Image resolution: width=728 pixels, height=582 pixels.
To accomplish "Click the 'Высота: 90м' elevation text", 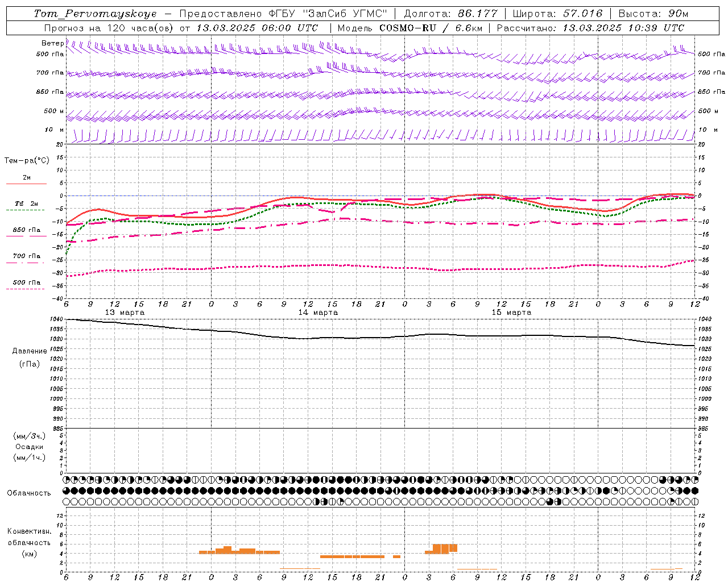I will [653, 14].
